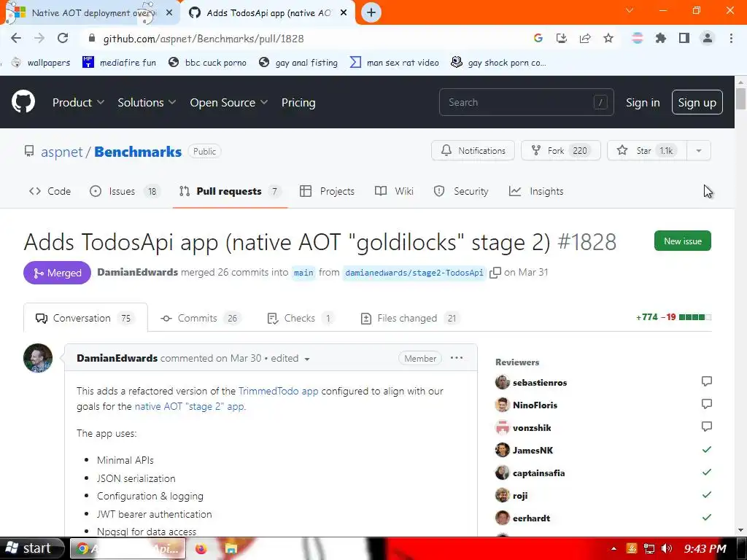Open sebastienros review comment icon
747x560 pixels.
coord(706,381)
